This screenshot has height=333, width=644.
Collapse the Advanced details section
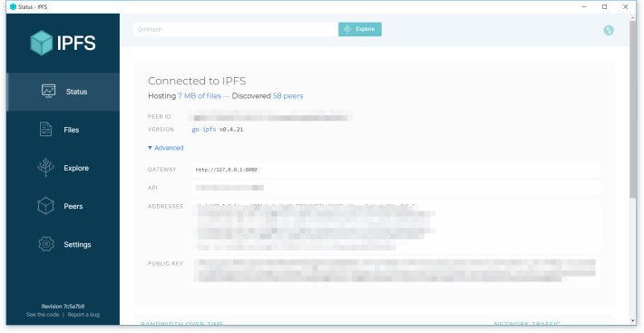pos(165,148)
